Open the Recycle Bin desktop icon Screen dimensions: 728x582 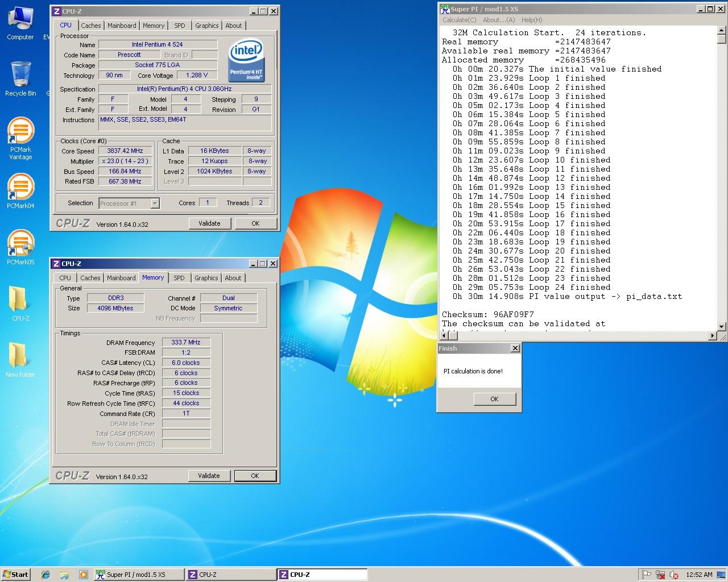[x=20, y=78]
